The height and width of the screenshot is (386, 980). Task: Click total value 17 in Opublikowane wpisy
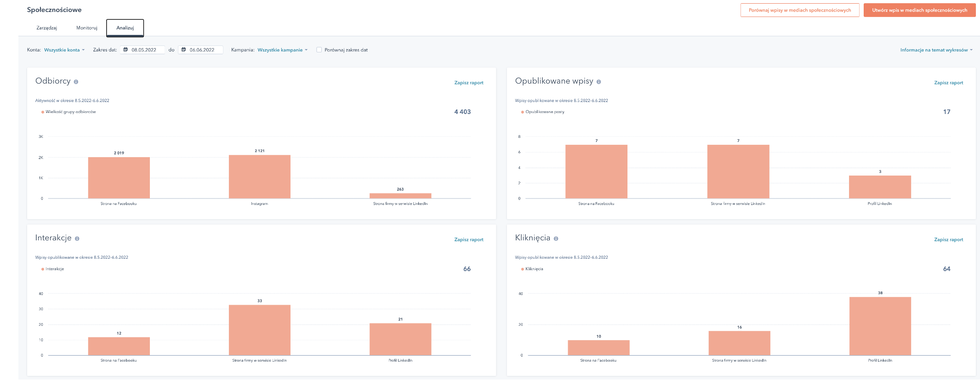[x=946, y=112]
